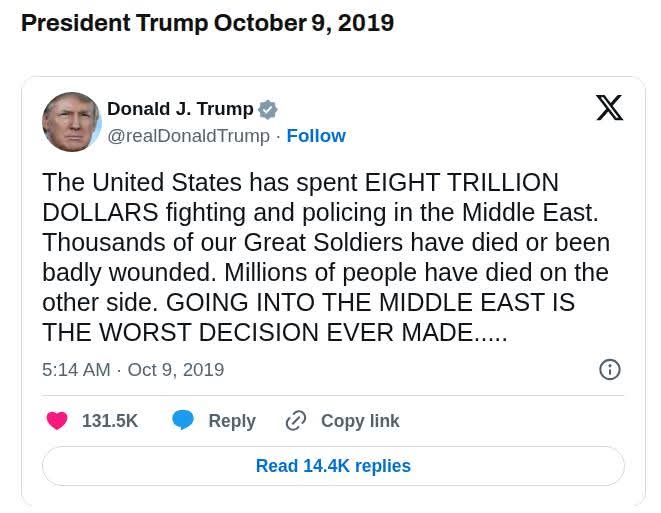661x513 pixels.
Task: Follow the account via the Follow link
Action: 316,136
